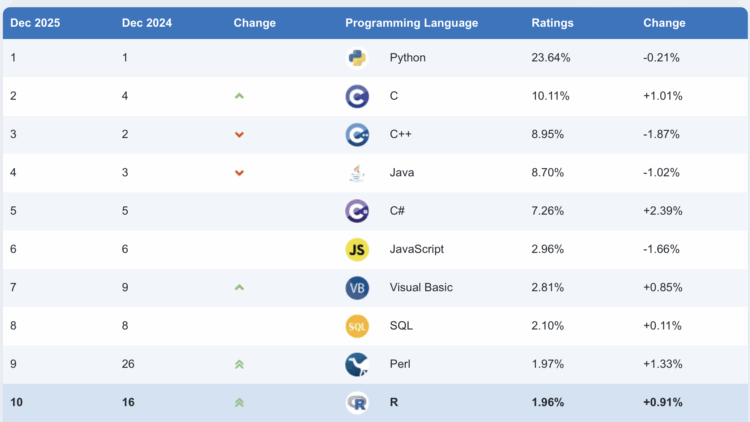Click the Visual Basic VB icon

(x=357, y=288)
